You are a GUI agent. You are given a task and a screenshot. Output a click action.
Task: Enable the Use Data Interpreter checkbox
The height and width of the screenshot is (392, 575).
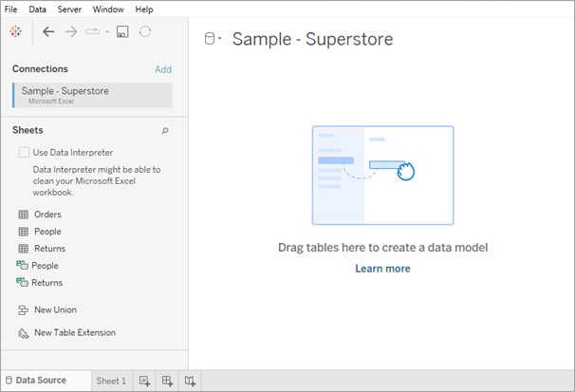[x=24, y=153]
